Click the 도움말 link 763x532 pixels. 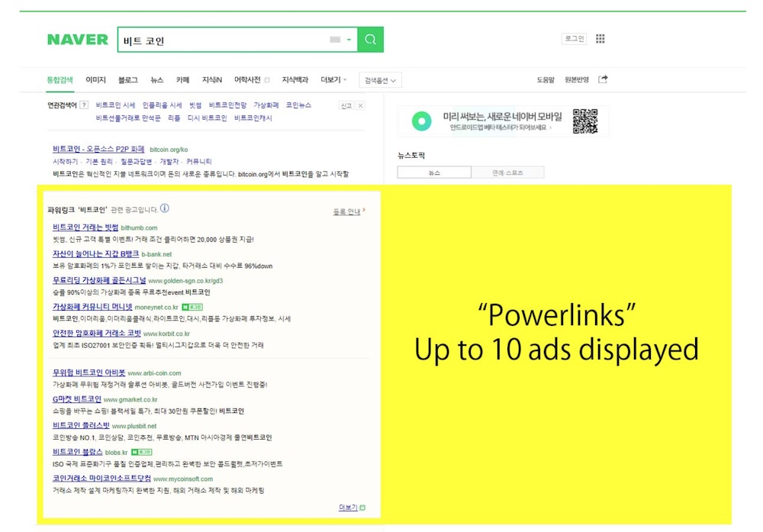(546, 80)
